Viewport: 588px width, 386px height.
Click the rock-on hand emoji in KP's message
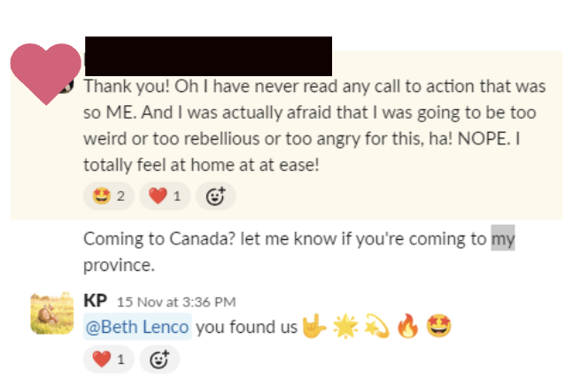[x=310, y=328]
